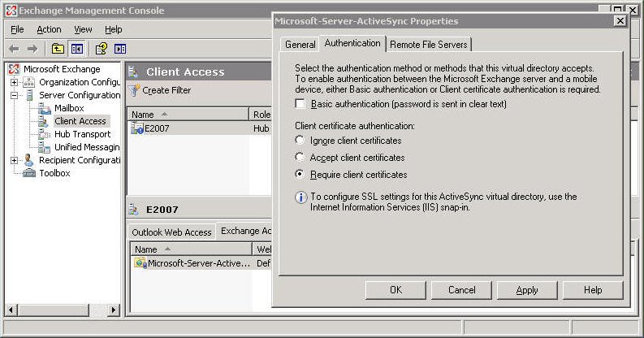Screen dimensions: 644x338
Task: Click the Hub Transport node icon
Action: [x=44, y=134]
